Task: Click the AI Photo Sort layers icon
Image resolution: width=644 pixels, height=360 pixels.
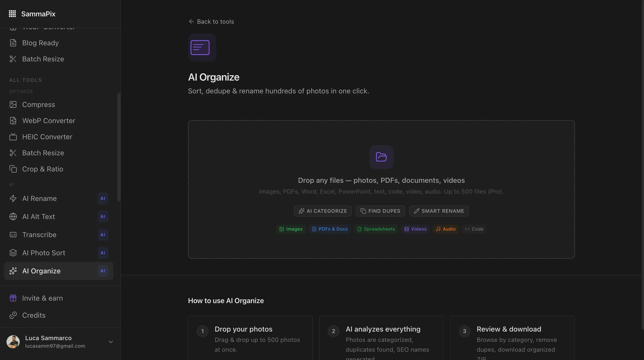Action: click(13, 253)
